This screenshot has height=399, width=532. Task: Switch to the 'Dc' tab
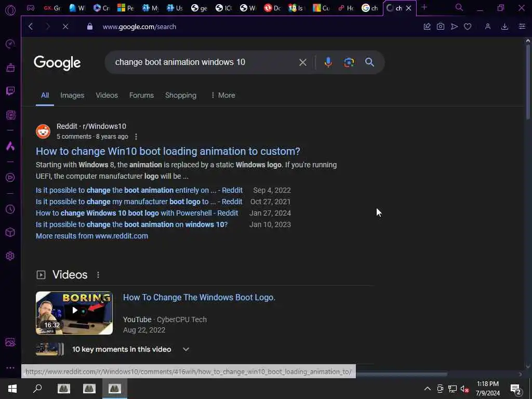[272, 8]
